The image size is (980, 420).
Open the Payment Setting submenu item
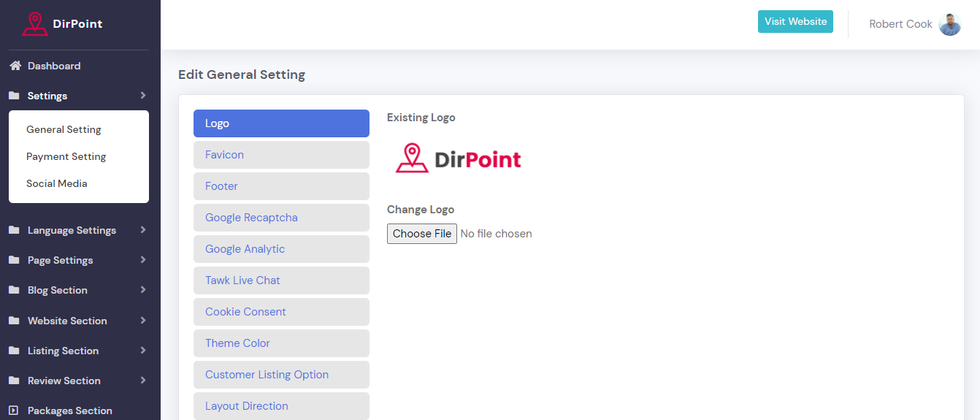66,156
